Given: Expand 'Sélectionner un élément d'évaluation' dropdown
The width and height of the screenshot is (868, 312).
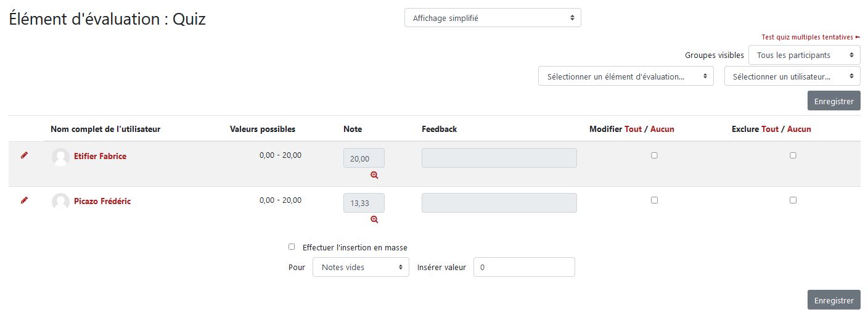Looking at the screenshot, I should pyautogui.click(x=626, y=76).
